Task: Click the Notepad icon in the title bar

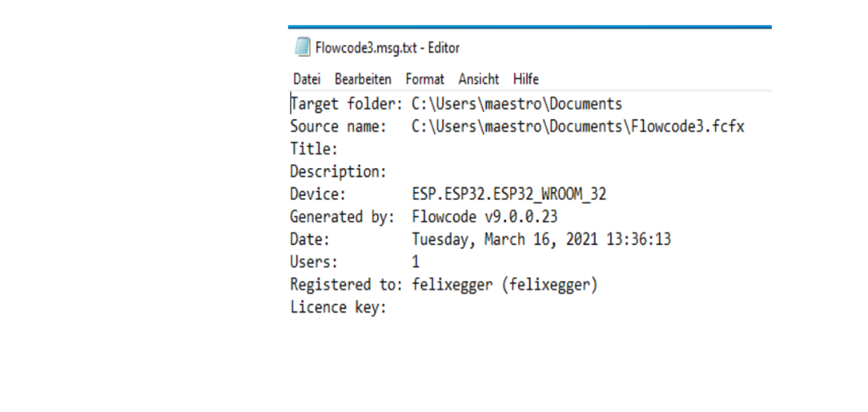Action: tap(301, 49)
